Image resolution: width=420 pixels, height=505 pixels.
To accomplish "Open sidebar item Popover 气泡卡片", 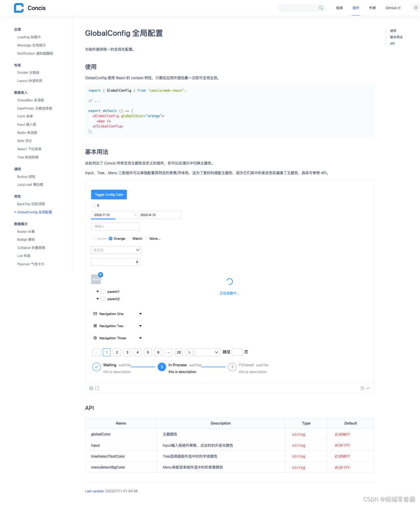I will (31, 264).
